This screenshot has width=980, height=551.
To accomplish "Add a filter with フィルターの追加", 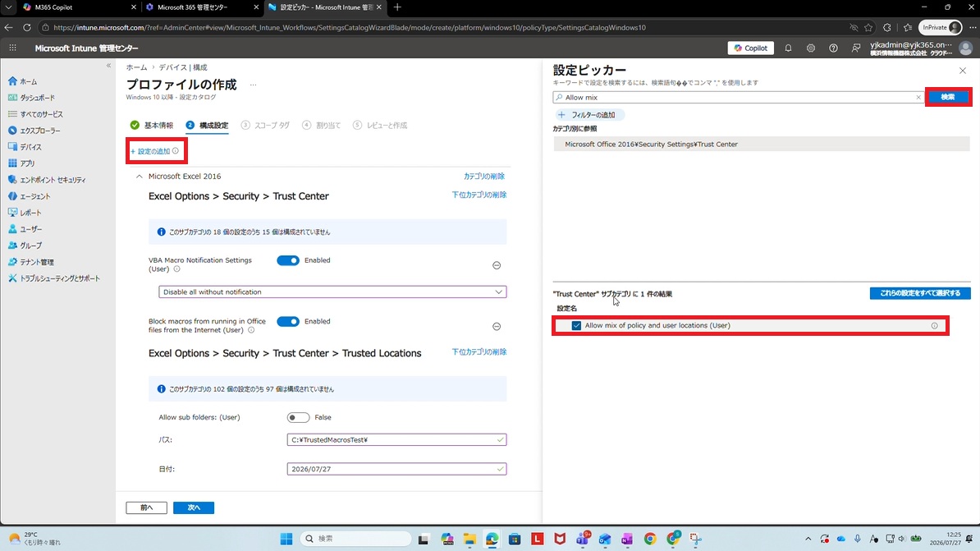I will coord(588,115).
